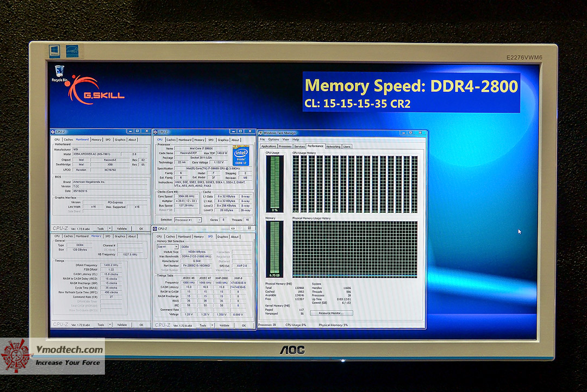Open Tools dropdown arrow in SPD window
Screen dimensions: 587x392
point(213,325)
